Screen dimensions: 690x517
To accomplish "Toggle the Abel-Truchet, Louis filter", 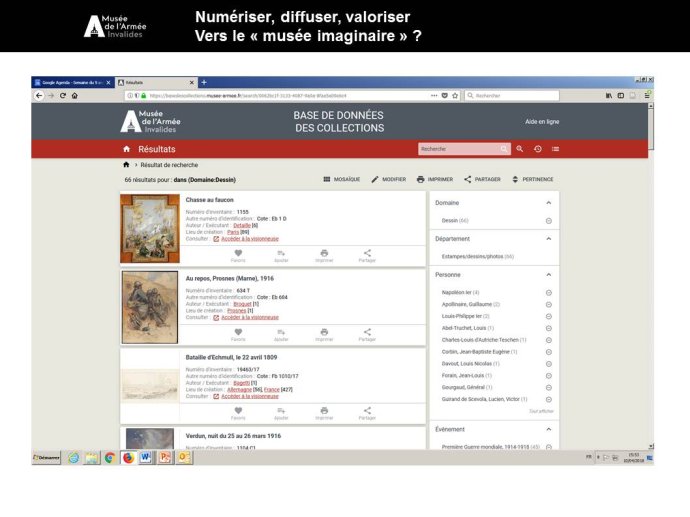I will click(549, 328).
